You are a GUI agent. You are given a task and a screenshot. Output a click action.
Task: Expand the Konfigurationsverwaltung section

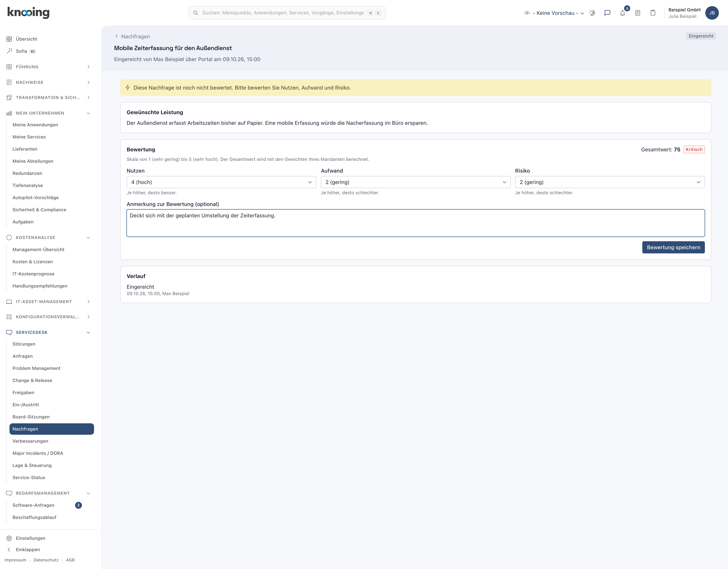(48, 317)
